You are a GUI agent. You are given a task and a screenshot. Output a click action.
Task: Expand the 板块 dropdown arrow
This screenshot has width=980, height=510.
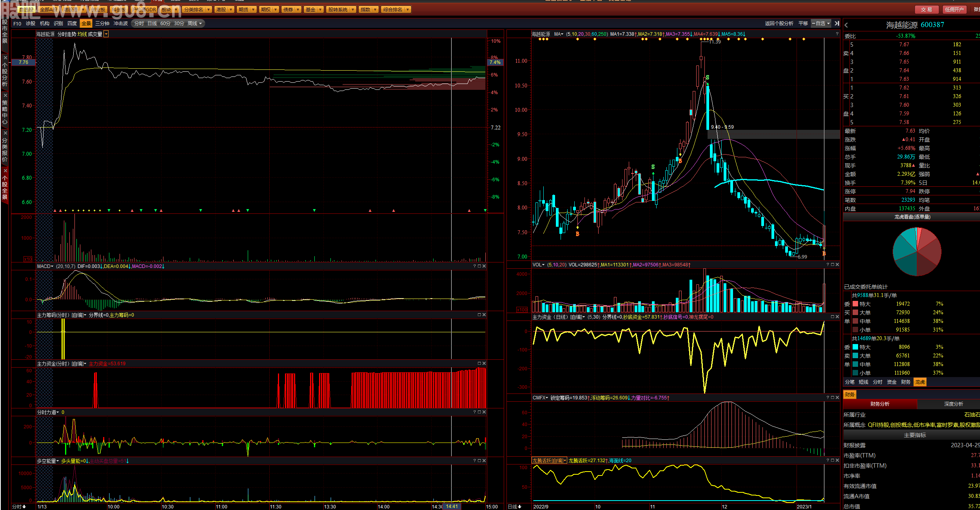tap(176, 9)
